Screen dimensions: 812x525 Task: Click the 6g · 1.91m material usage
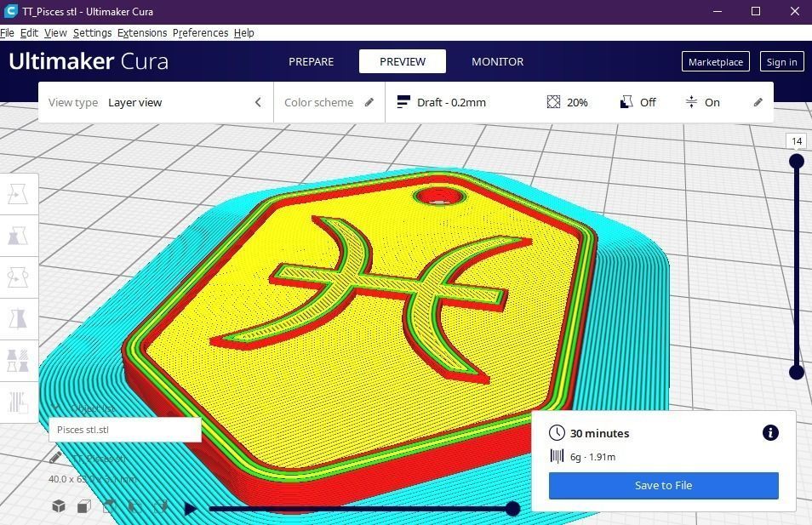pyautogui.click(x=592, y=457)
